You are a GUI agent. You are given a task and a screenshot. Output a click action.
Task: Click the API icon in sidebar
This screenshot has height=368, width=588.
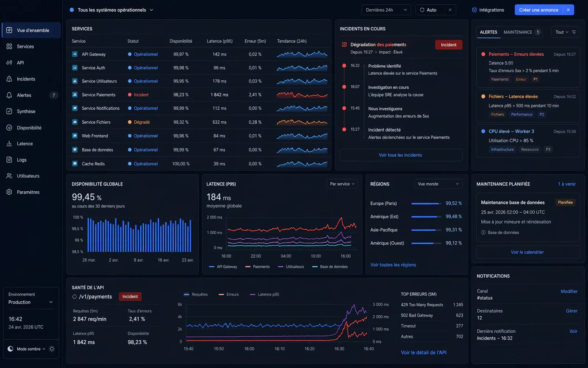(x=9, y=63)
